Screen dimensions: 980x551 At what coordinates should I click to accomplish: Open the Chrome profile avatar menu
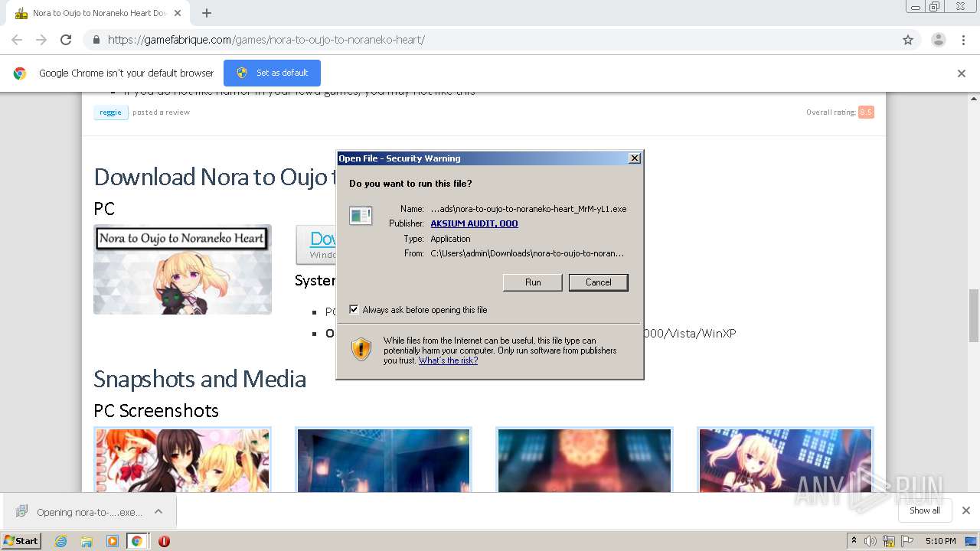938,40
